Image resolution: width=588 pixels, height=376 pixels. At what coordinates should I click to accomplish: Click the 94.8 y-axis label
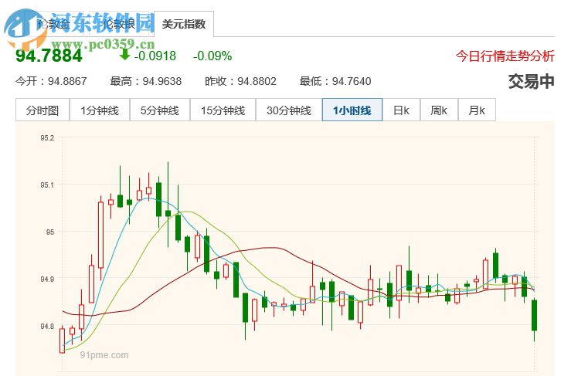(x=47, y=327)
